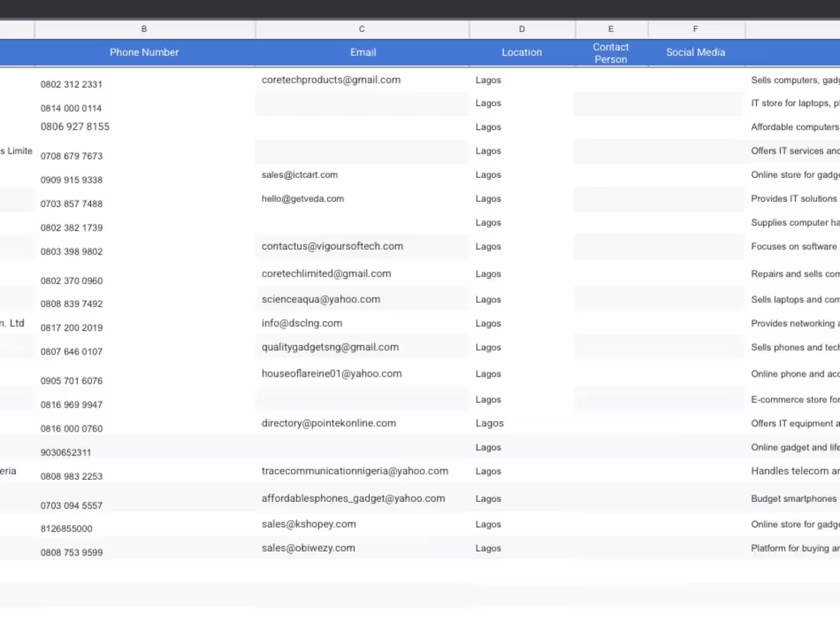Image resolution: width=840 pixels, height=631 pixels.
Task: Select Lagos cell in coretechproducts row
Action: coord(488,80)
